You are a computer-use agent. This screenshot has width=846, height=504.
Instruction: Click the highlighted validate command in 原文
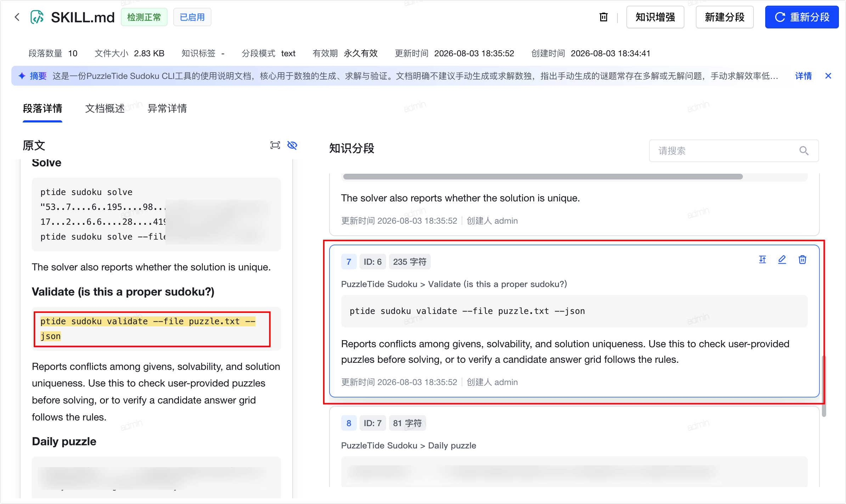pos(148,329)
